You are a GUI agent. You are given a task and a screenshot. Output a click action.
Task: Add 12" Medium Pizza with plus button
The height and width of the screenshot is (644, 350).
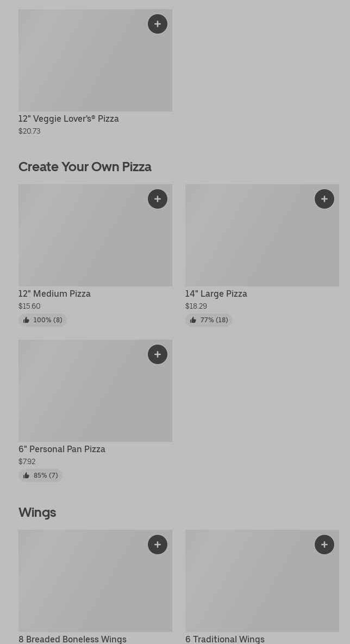pos(158,199)
